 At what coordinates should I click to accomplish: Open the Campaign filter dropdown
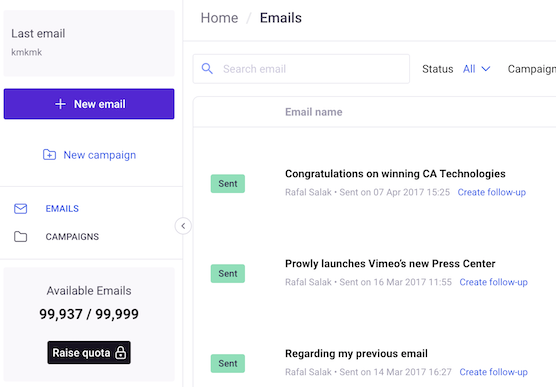532,69
